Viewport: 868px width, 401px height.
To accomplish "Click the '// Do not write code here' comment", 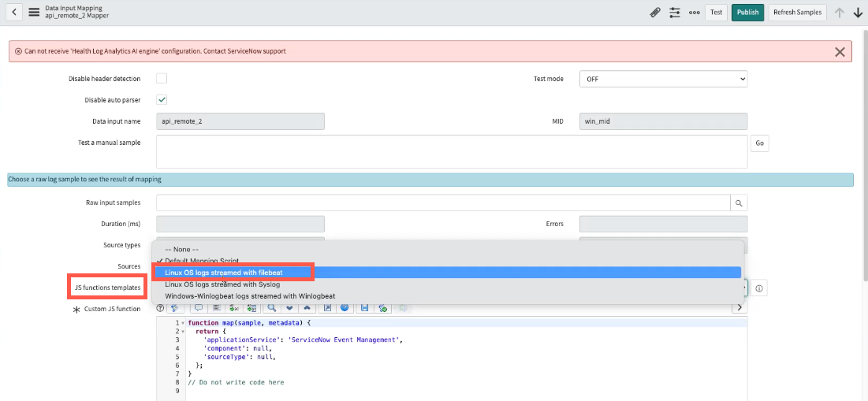I will pyautogui.click(x=237, y=382).
